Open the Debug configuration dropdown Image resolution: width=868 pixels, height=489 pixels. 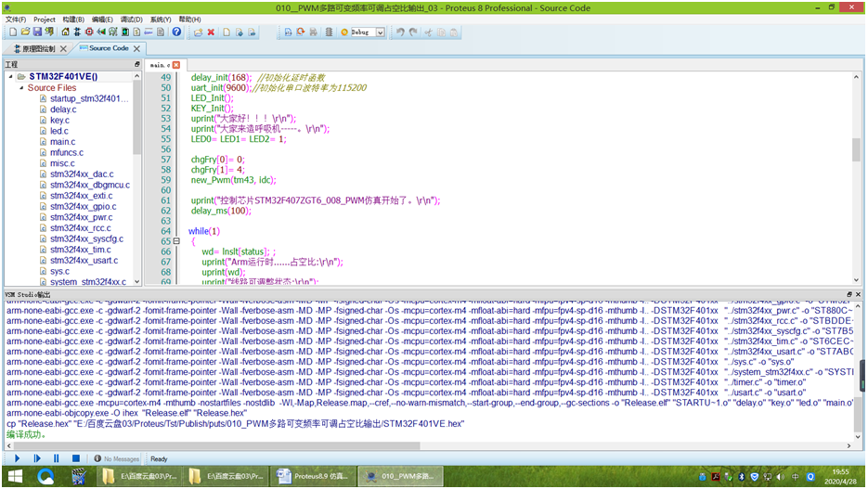click(x=381, y=32)
